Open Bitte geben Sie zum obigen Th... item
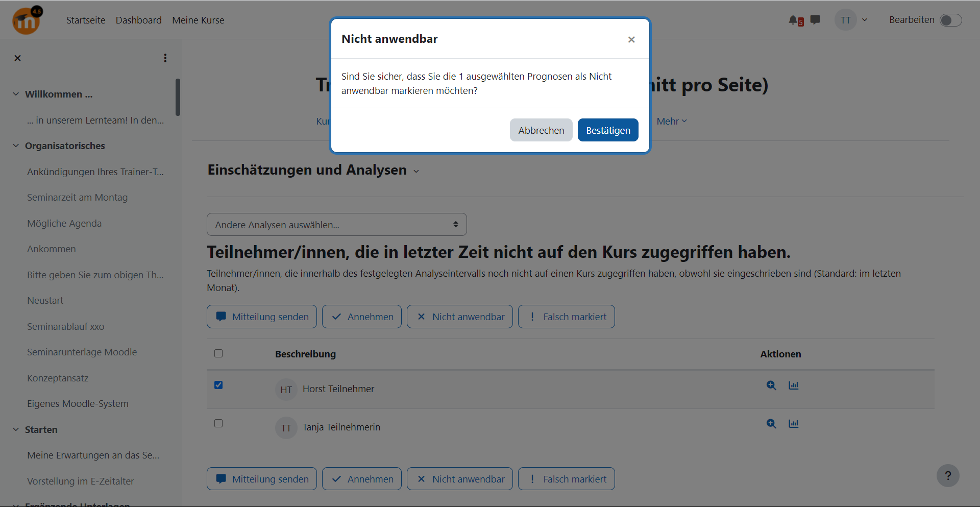 pos(95,275)
